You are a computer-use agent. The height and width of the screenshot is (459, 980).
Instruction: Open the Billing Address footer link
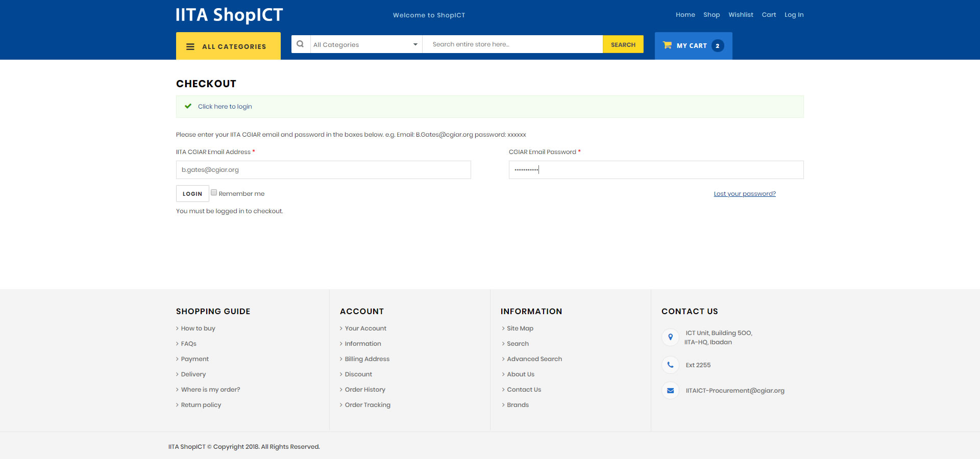click(x=367, y=359)
